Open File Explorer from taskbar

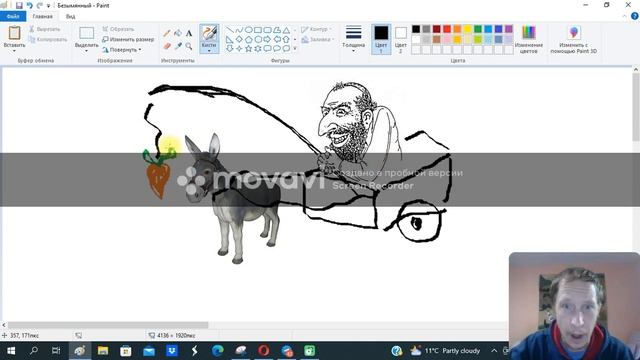click(103, 351)
